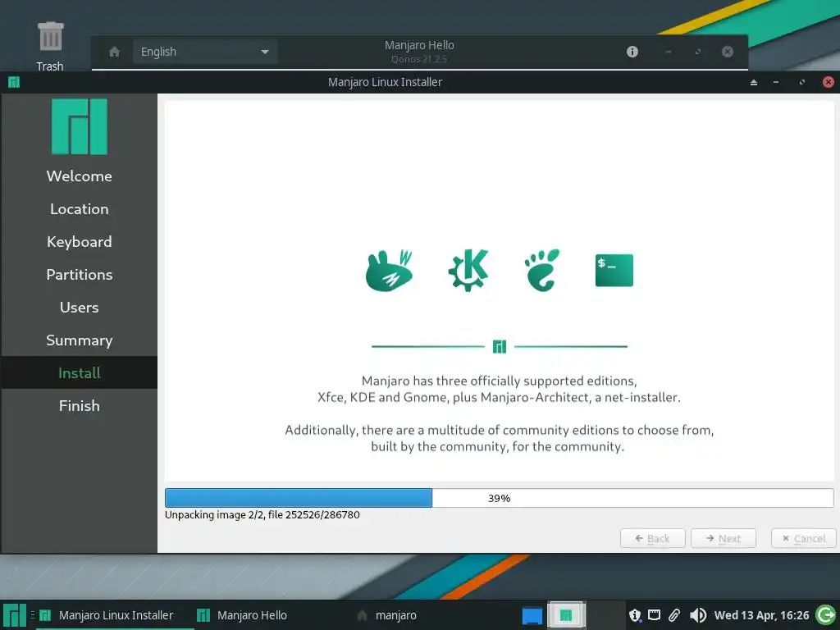This screenshot has width=840, height=630.
Task: Click the small Manjaro logo between divider lines
Action: 500,347
